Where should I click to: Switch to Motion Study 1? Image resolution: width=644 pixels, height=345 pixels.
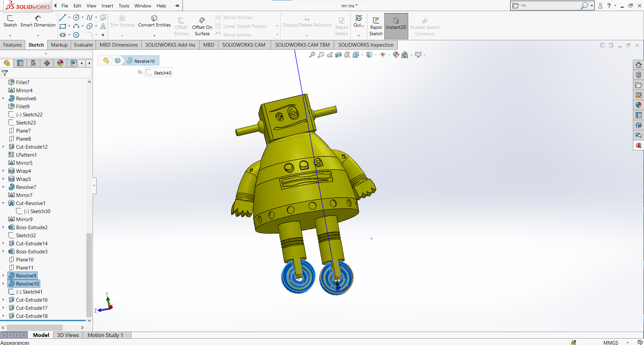(105, 335)
